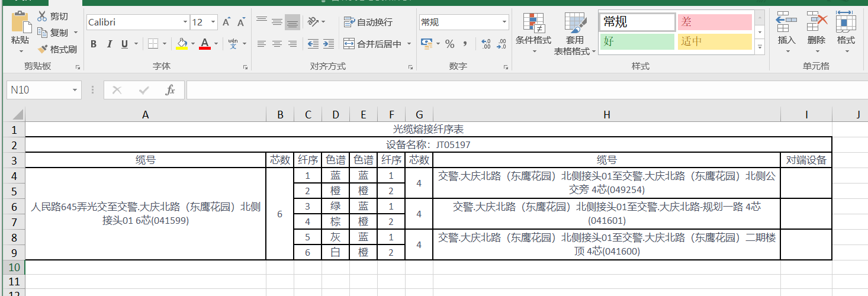The width and height of the screenshot is (868, 296).
Task: Click Merge and Center (合并后居中)
Action: point(374,44)
